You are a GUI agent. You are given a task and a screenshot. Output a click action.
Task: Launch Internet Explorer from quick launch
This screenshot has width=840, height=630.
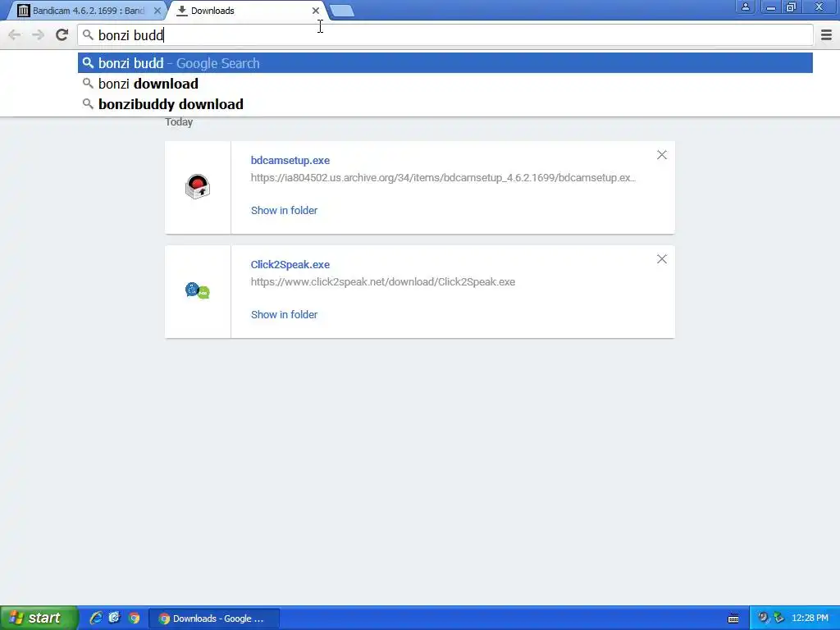[x=96, y=619]
